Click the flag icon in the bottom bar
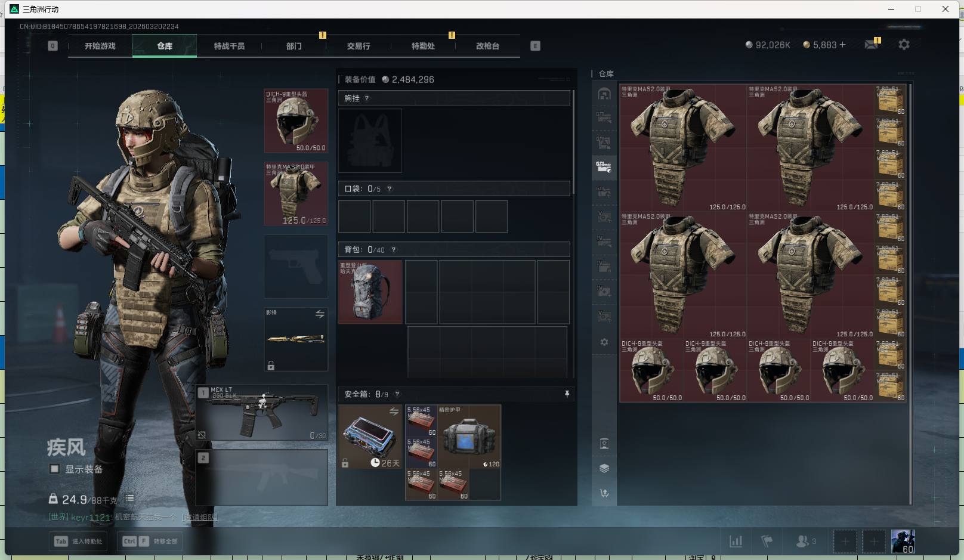 coord(767,542)
